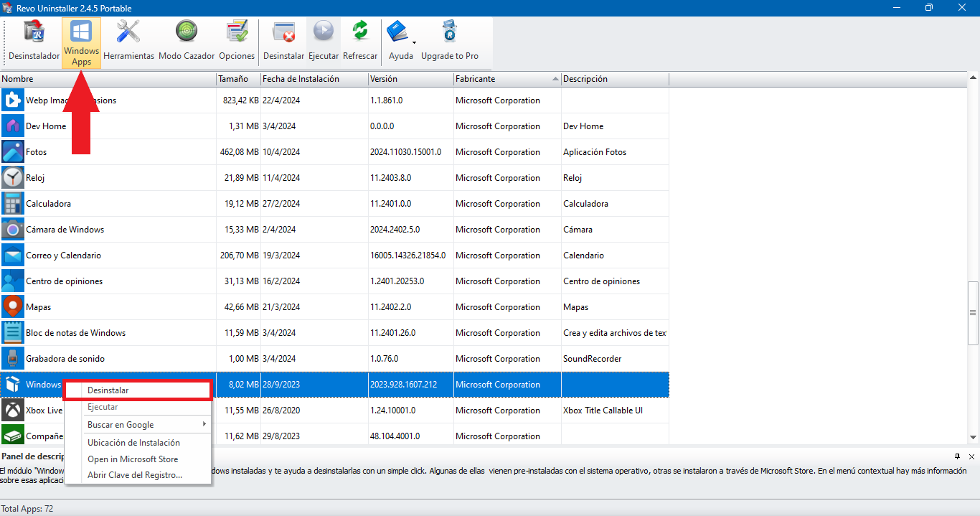The height and width of the screenshot is (516, 980).
Task: Sort by the Tamaño column header
Action: tap(238, 79)
